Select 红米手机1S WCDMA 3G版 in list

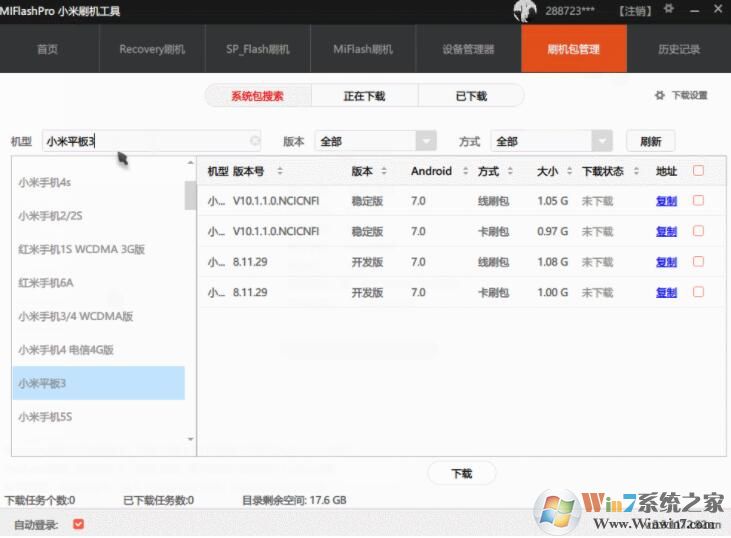pyautogui.click(x=99, y=249)
